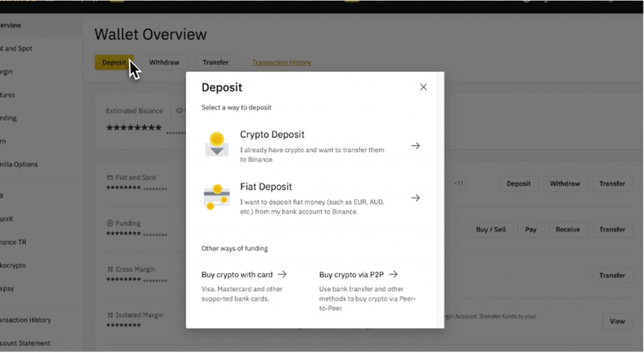Screen dimensions: 644x353
Task: Click the Receive button in Funding row
Action: [567, 230]
